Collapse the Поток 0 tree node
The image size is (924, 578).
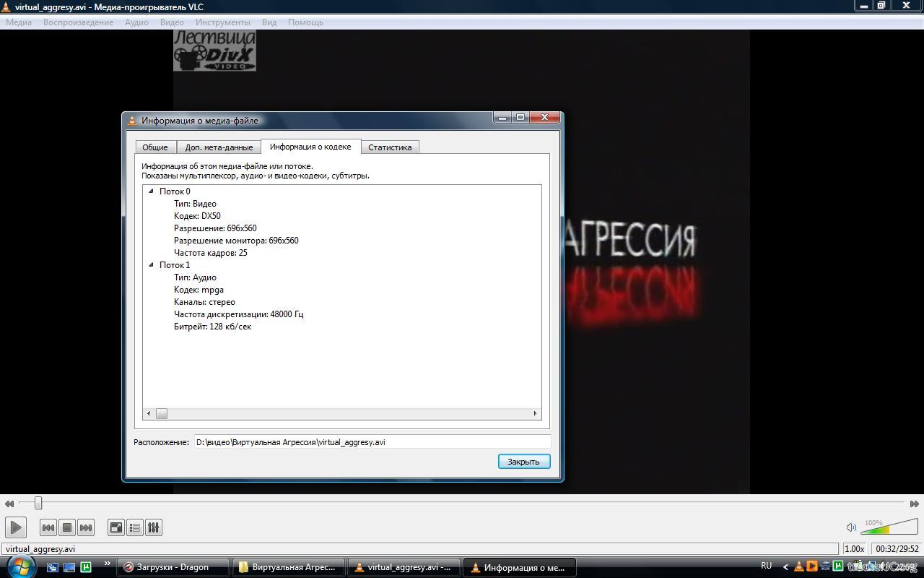pyautogui.click(x=152, y=191)
